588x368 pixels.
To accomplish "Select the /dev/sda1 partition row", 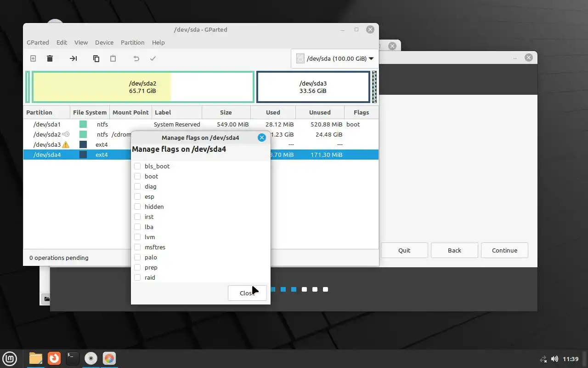I will click(201, 124).
